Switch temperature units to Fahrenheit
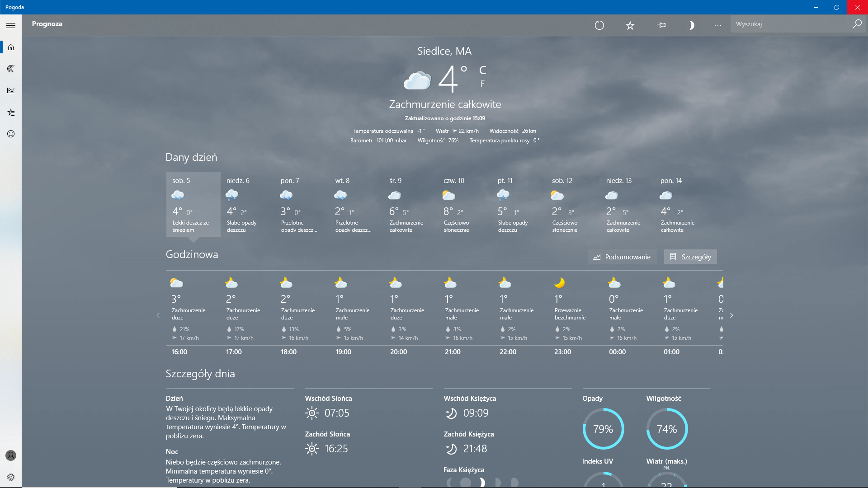The width and height of the screenshot is (868, 488). [482, 84]
